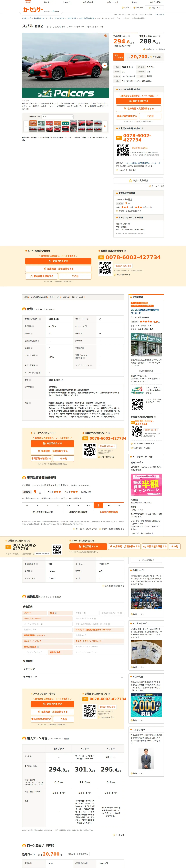
Task: Select 車買取 top navigation tab
Action: [x=134, y=2]
